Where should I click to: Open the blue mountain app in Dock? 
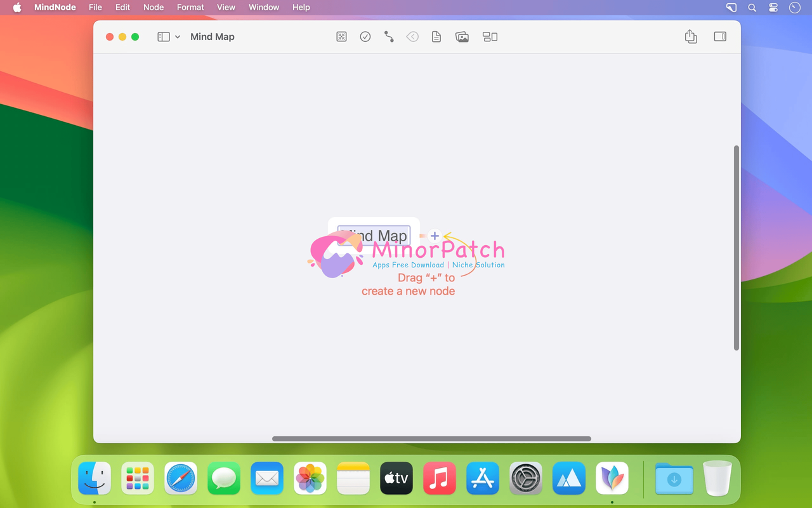pyautogui.click(x=569, y=478)
